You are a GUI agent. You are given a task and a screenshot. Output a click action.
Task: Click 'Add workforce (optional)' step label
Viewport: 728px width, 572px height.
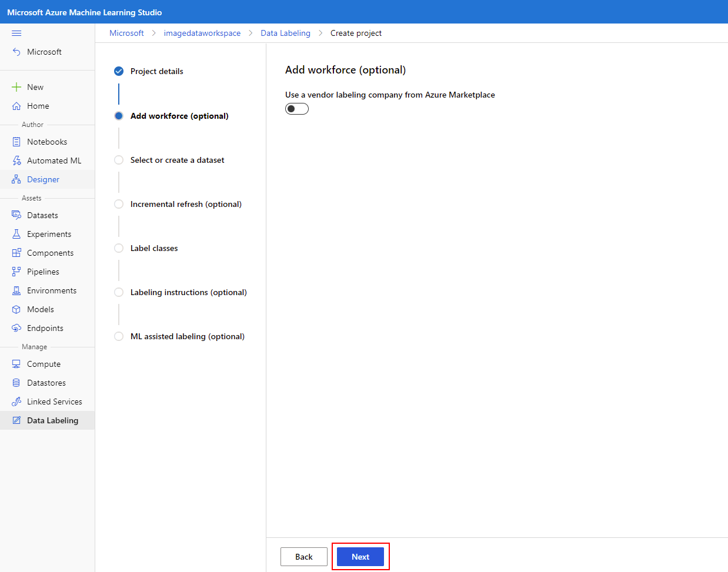coord(179,116)
